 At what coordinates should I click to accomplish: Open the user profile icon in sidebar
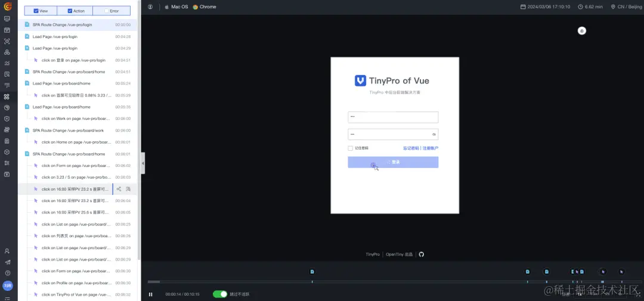[7, 251]
